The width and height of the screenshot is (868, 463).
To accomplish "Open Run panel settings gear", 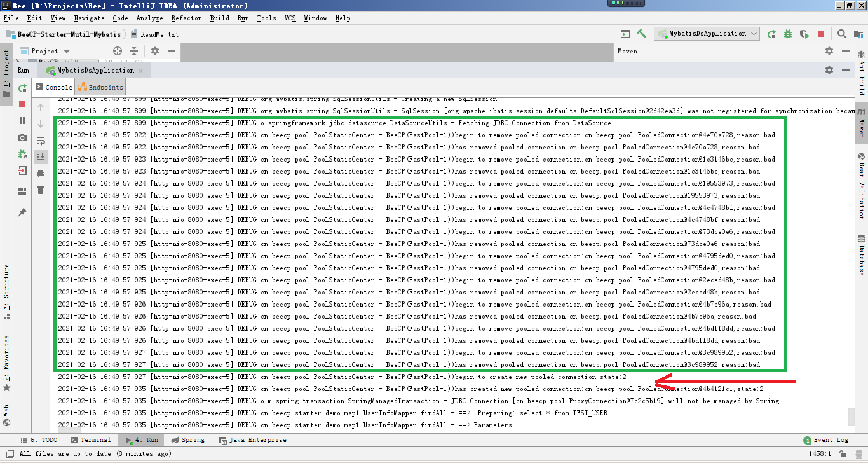I will 829,70.
